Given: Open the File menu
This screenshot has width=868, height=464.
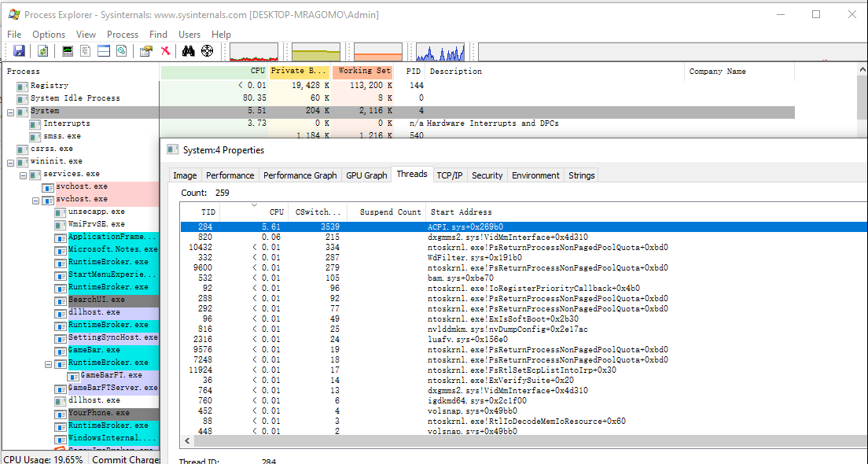Looking at the screenshot, I should pyautogui.click(x=14, y=35).
